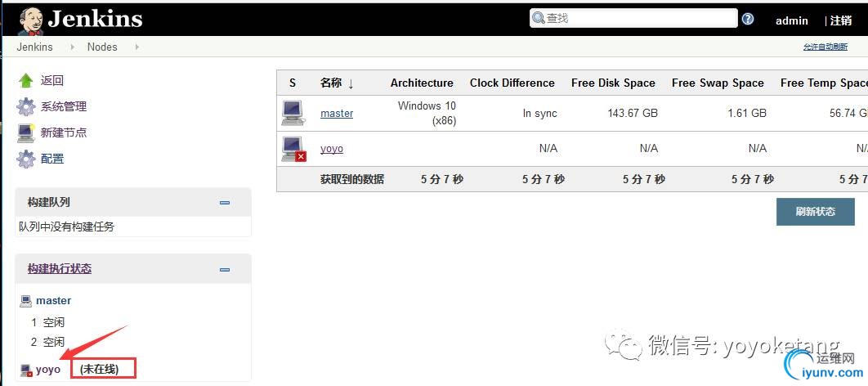Click 队列中没有构建任务 text
This screenshot has width=868, height=386.
point(66,227)
